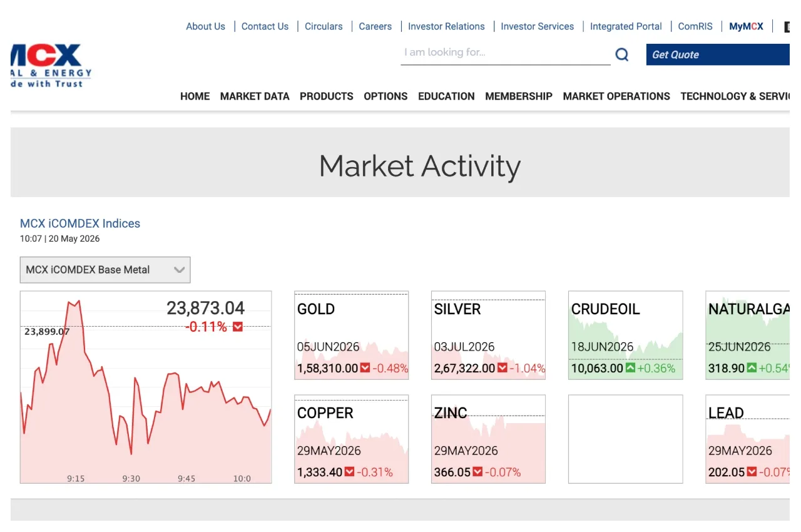Focus the 'I am looking for...' search field
Screen dimensions: 801x532
coord(505,53)
